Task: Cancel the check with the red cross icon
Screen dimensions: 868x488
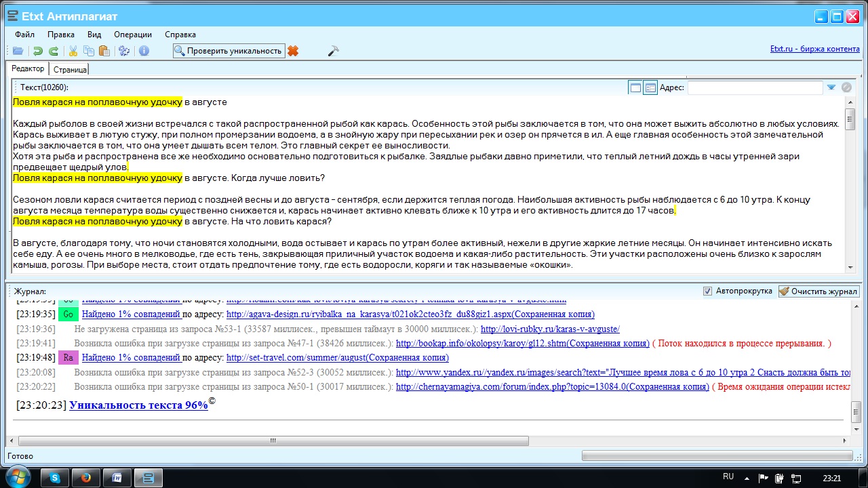Action: (293, 51)
